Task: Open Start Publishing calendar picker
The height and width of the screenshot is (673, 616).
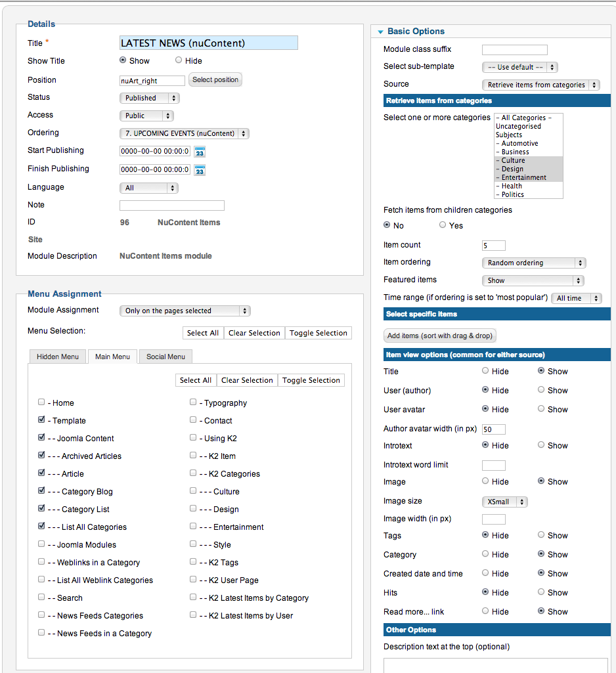Action: coord(200,152)
